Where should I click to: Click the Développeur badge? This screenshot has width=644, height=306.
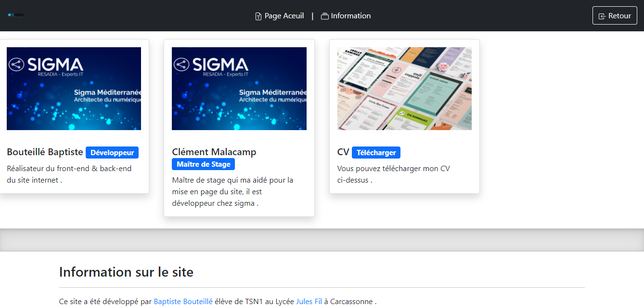tap(112, 153)
